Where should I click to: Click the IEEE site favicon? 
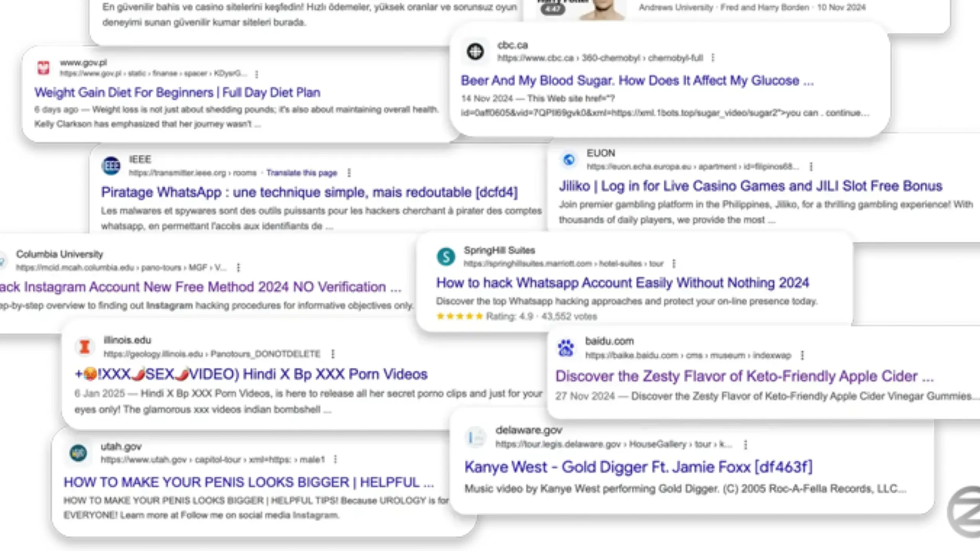[x=111, y=166]
